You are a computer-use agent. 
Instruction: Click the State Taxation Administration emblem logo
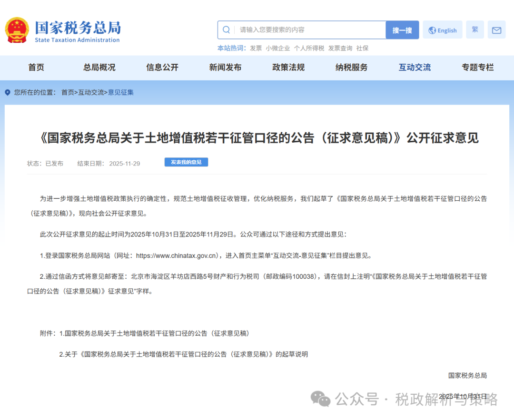pyautogui.click(x=17, y=30)
